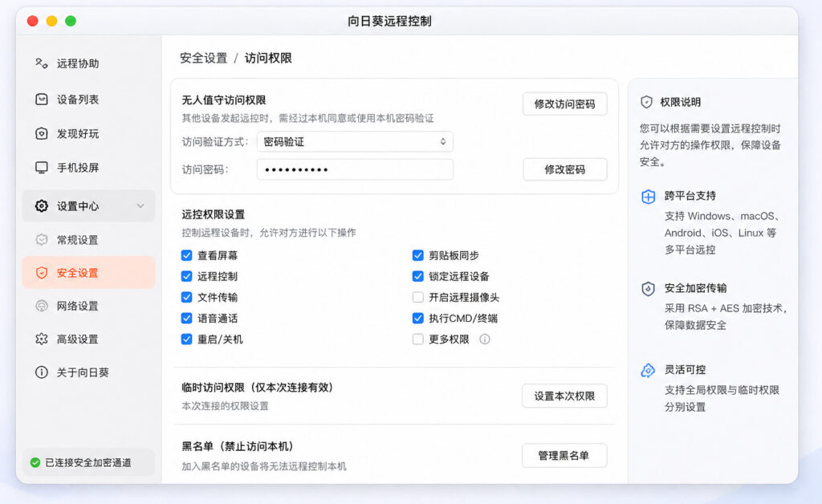The height and width of the screenshot is (504, 822).
Task: Click the 高级设置 gear icon
Action: pyautogui.click(x=42, y=339)
